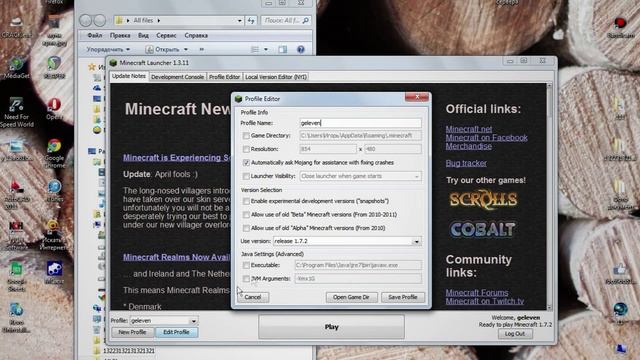Open the Вид menu in Explorer
The height and width of the screenshot is (360, 640).
coord(143,36)
